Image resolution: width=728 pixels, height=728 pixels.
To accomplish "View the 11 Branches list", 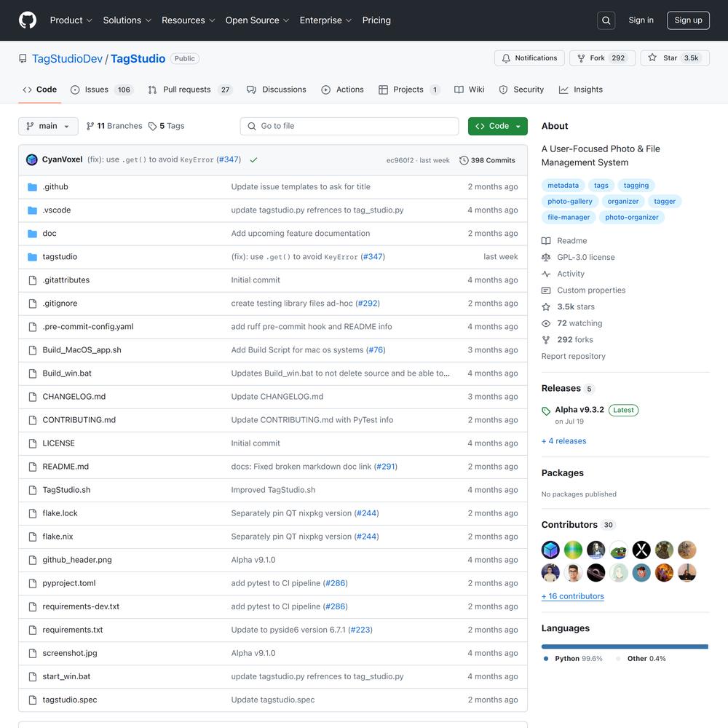I will (x=114, y=126).
